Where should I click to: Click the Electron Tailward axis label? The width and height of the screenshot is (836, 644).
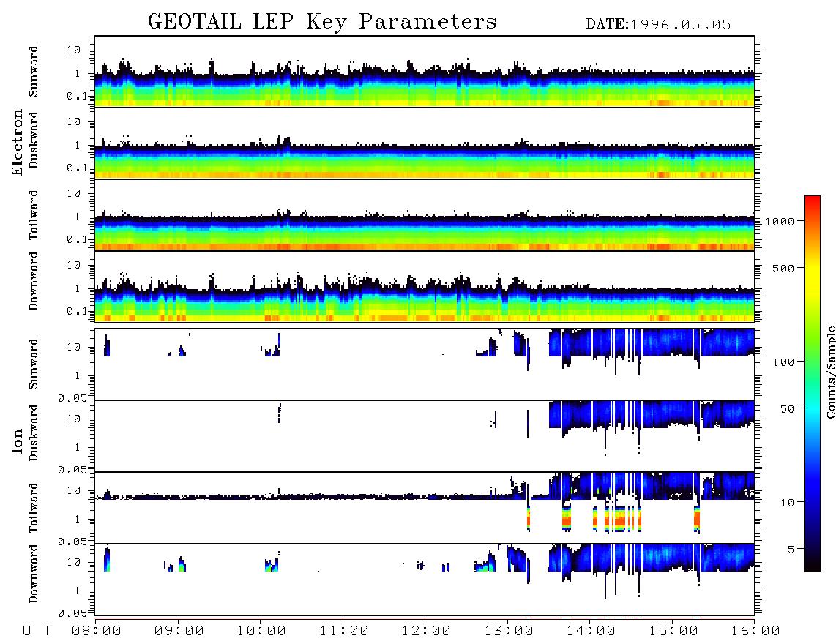(x=34, y=215)
